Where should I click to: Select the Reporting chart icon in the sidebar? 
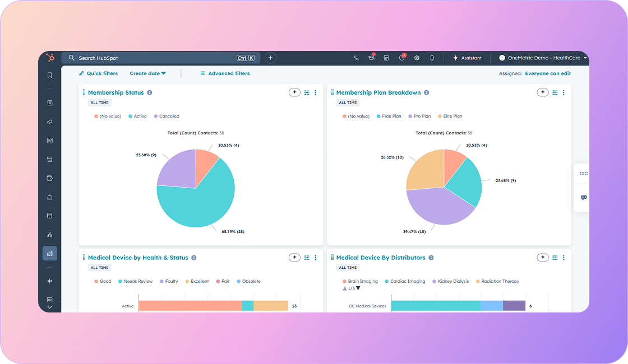coord(49,253)
